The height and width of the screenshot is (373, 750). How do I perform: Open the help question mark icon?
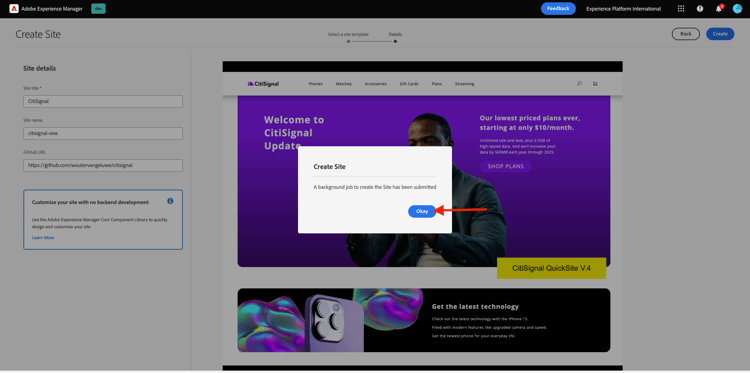700,9
